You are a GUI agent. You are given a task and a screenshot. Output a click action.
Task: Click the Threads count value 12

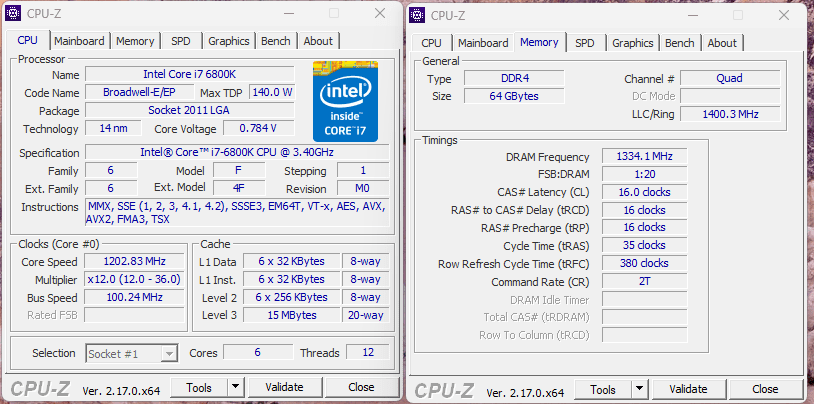368,352
